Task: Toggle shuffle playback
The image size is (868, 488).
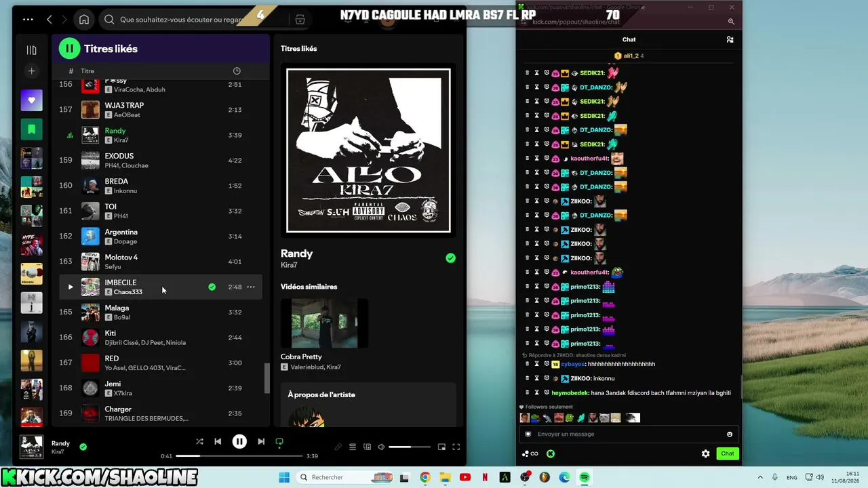Action: [x=199, y=442]
